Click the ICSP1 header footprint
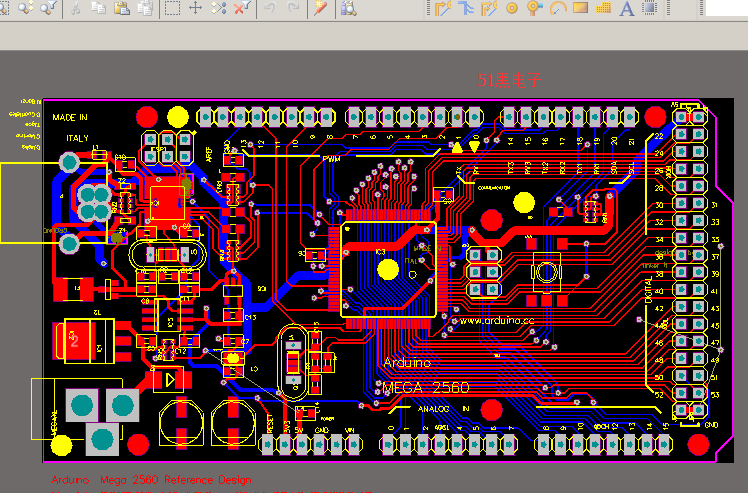This screenshot has width=748, height=493. click(167, 147)
